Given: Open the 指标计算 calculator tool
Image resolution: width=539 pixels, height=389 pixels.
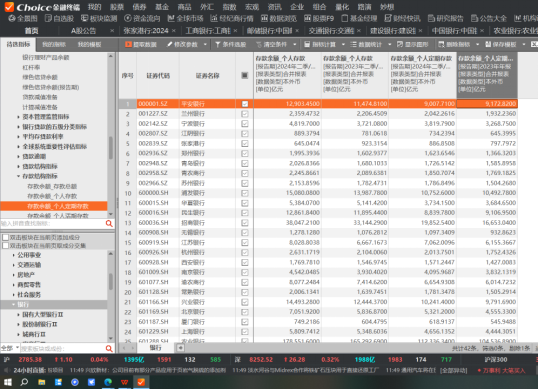Looking at the screenshot, I should click(x=307, y=44).
